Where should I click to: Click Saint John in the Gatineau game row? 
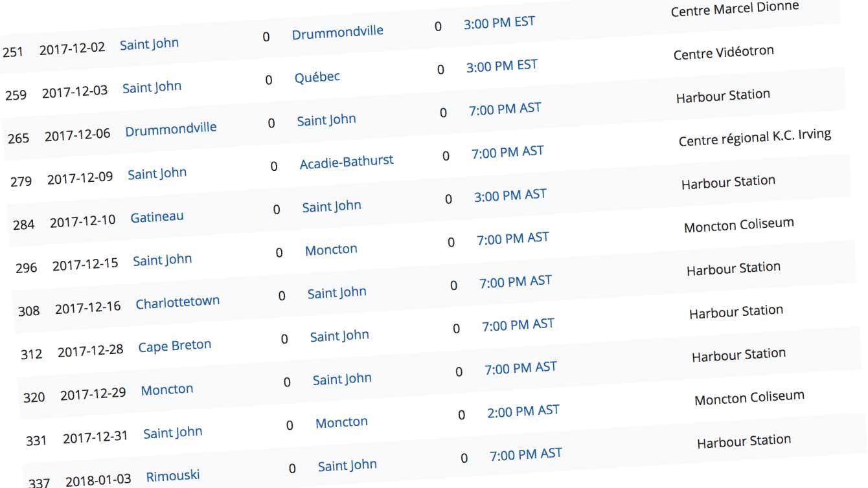click(332, 207)
